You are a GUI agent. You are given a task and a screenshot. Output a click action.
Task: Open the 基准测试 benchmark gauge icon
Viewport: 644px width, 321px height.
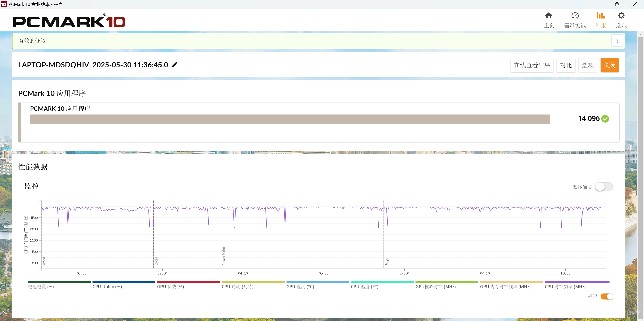(575, 20)
